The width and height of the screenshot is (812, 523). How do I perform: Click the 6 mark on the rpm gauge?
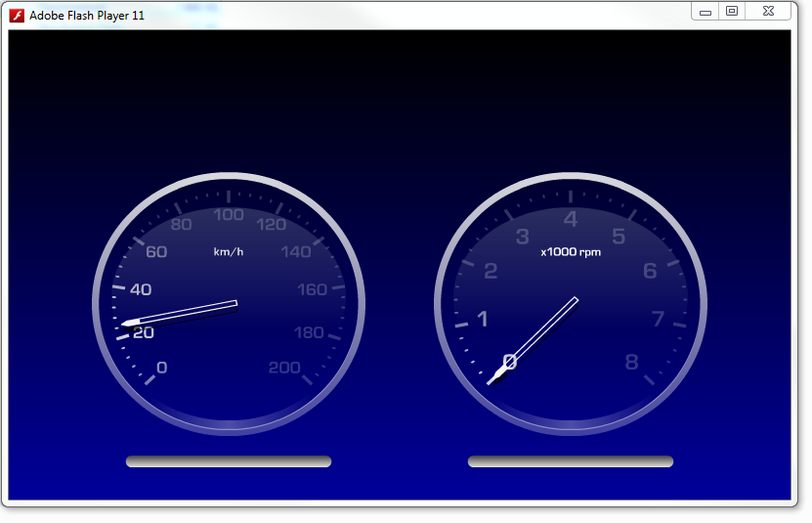(x=650, y=271)
